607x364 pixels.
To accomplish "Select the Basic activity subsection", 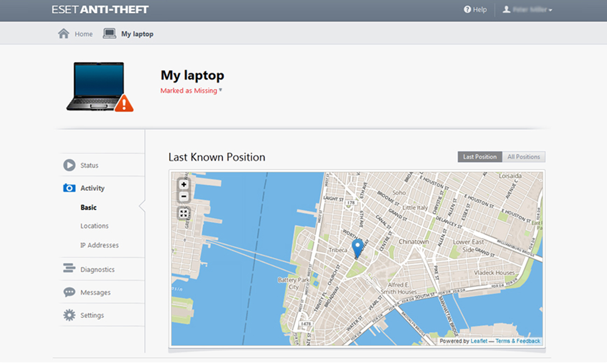I will (89, 207).
